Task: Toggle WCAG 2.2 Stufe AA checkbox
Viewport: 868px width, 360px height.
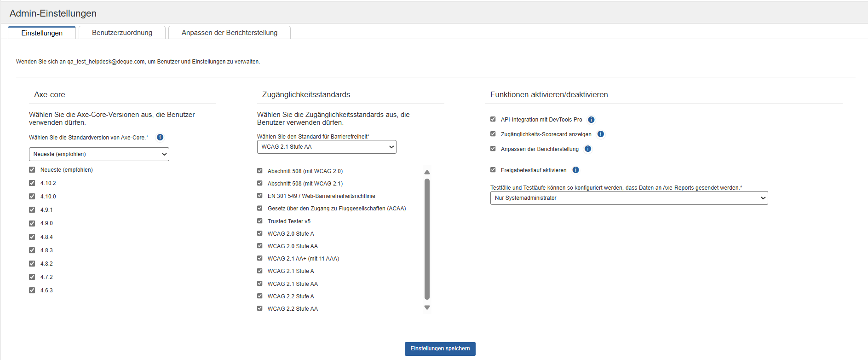Action: tap(260, 308)
